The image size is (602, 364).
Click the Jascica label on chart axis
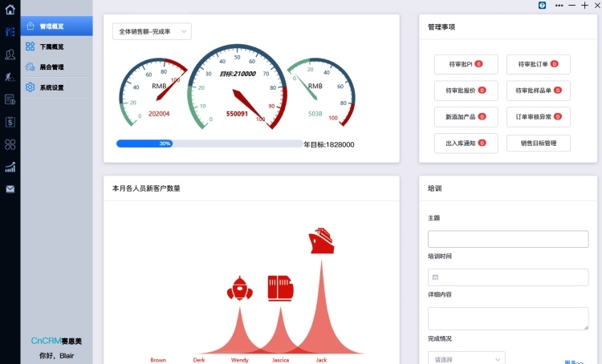click(281, 360)
